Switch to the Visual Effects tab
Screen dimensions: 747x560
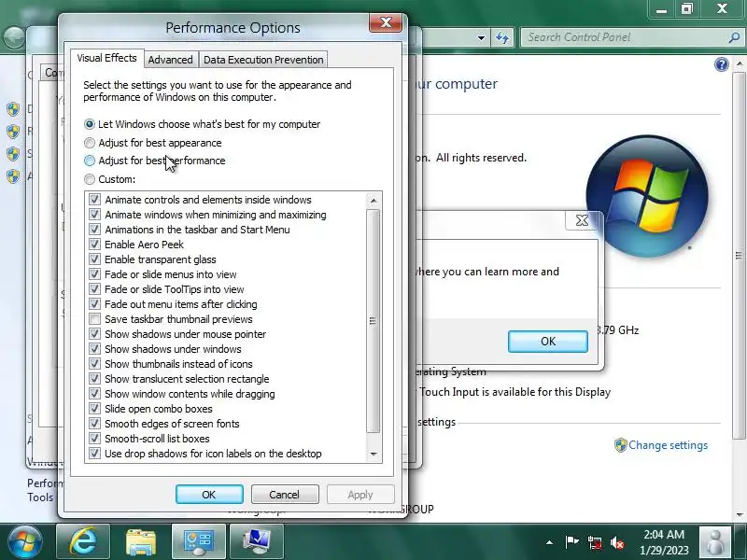point(106,58)
